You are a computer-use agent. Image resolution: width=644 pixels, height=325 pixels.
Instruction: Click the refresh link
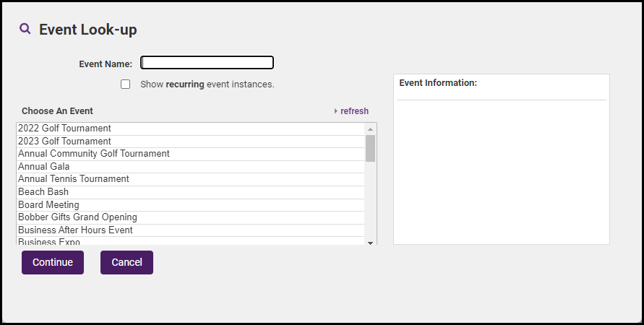point(354,111)
